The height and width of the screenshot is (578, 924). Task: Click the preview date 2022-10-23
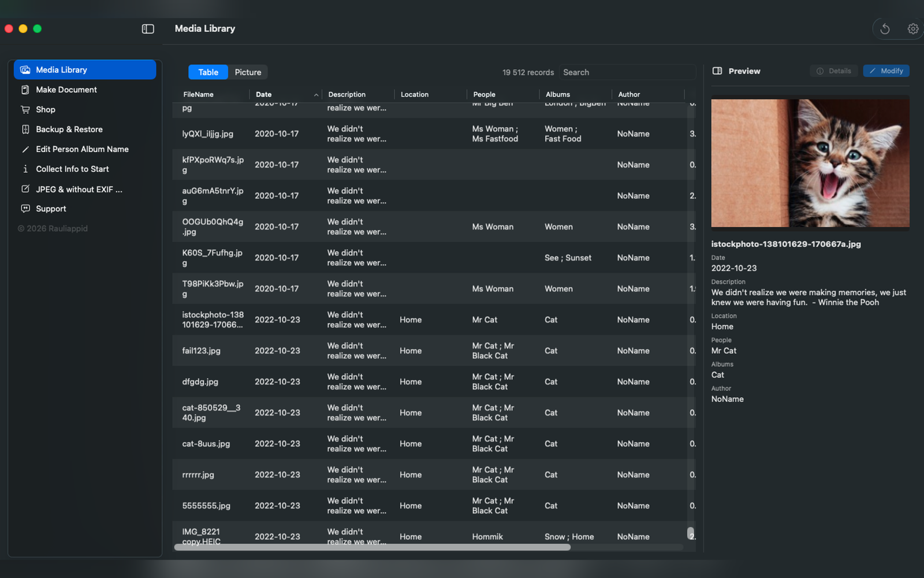tap(734, 268)
